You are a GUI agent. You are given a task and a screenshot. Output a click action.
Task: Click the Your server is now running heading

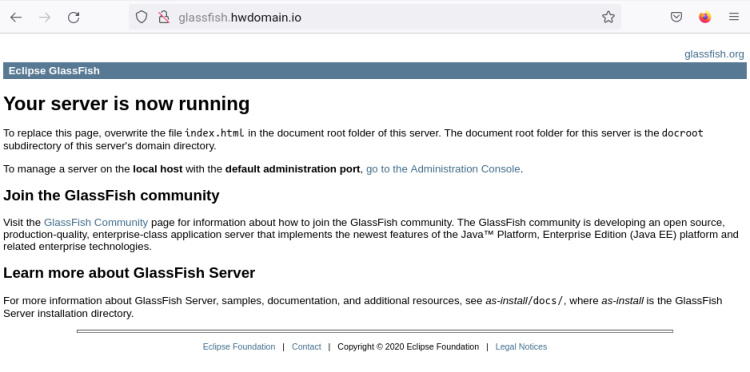126,104
